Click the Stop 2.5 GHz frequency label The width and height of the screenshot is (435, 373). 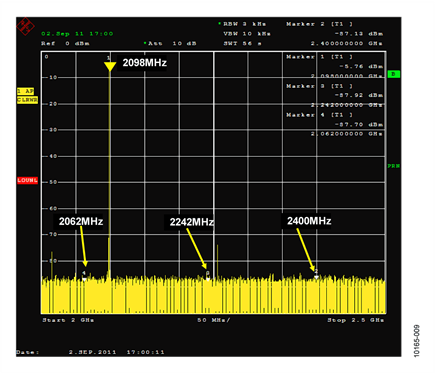click(356, 320)
